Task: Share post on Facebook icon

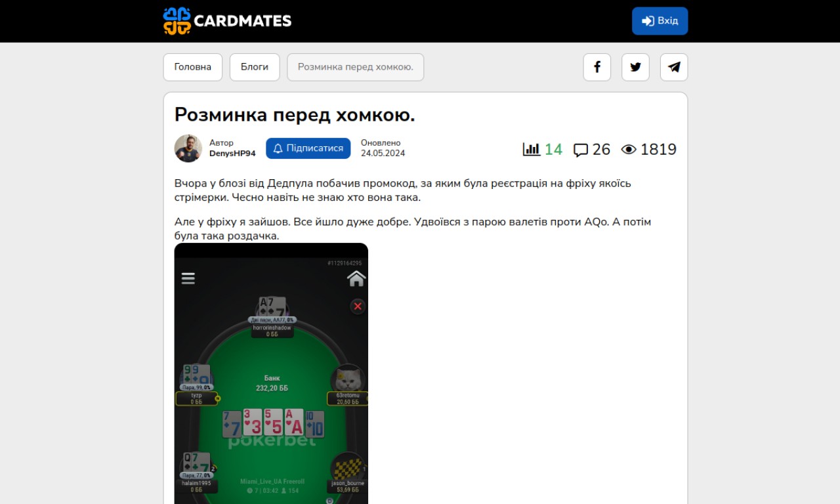Action: pos(597,67)
